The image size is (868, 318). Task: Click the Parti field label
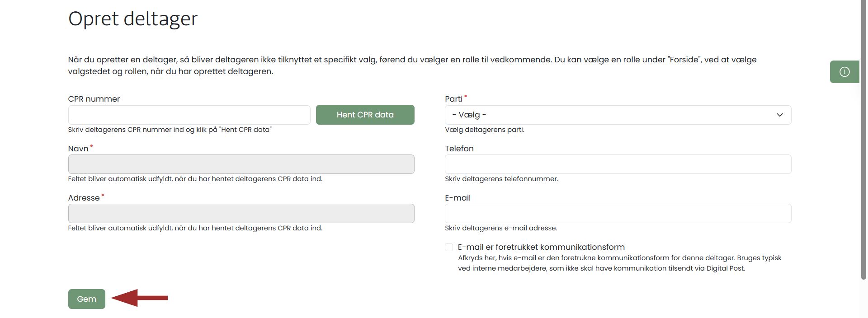click(453, 99)
